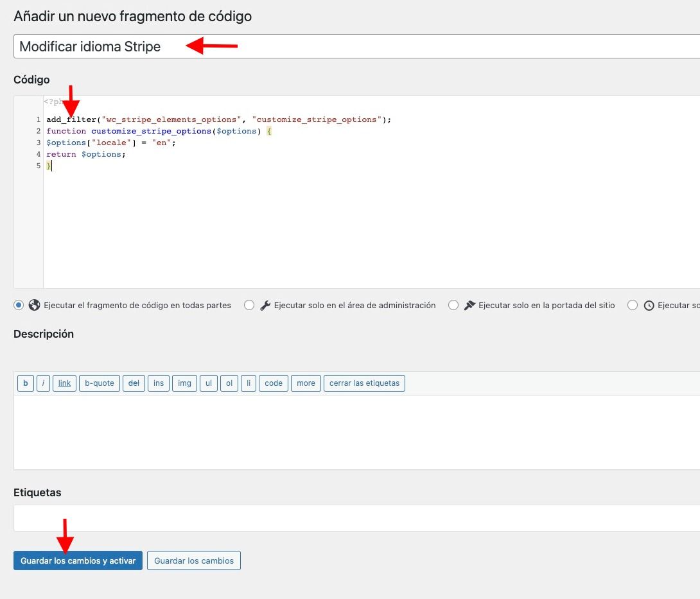Click the 'ol' ordered list button
Viewport: 700px width, 599px height.
coord(229,383)
